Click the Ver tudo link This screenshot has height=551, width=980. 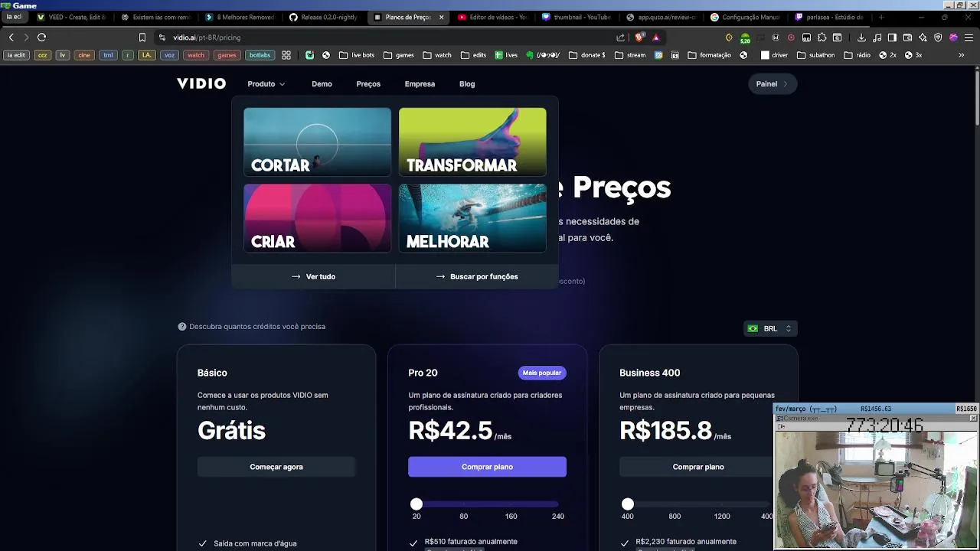(x=313, y=277)
